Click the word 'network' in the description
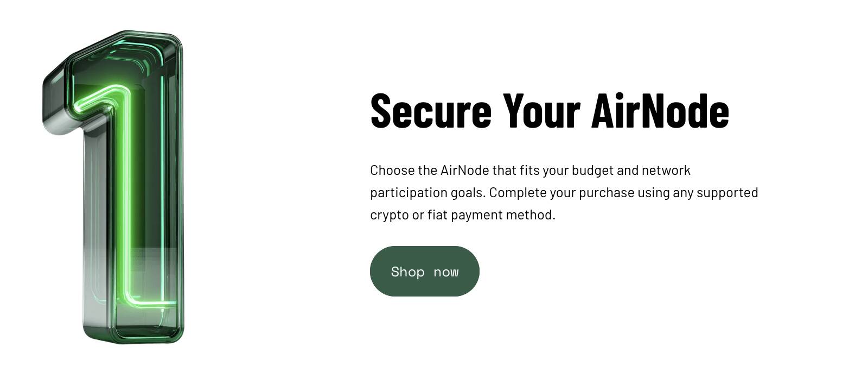The image size is (868, 391). coord(666,171)
